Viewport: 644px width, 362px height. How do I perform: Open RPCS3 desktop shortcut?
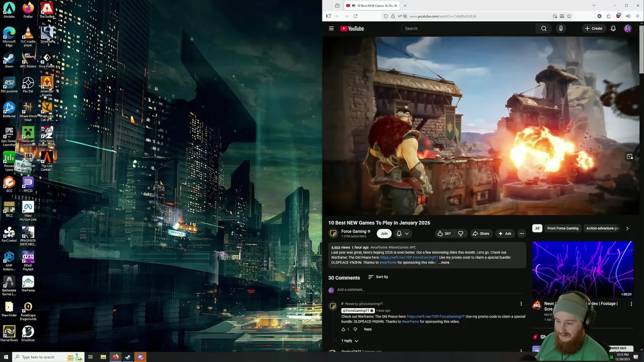coord(28,185)
